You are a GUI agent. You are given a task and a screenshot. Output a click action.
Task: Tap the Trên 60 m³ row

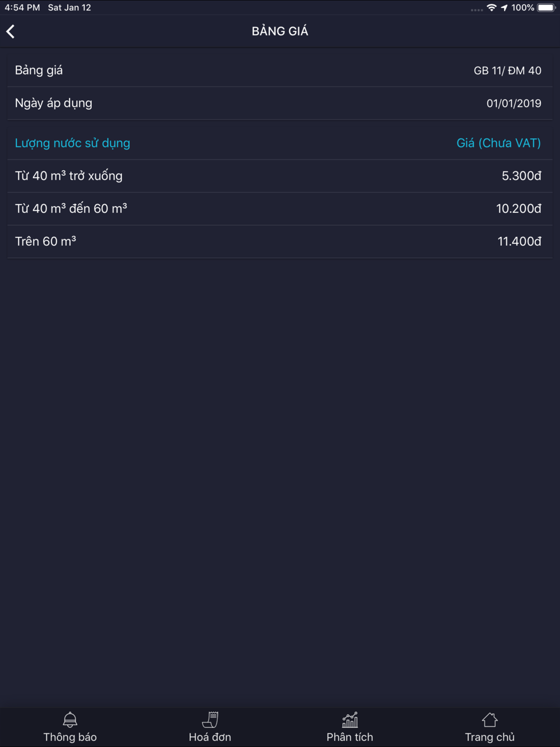pos(280,241)
